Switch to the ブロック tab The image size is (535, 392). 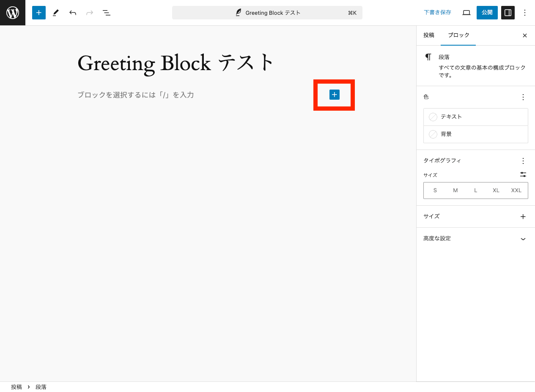458,35
